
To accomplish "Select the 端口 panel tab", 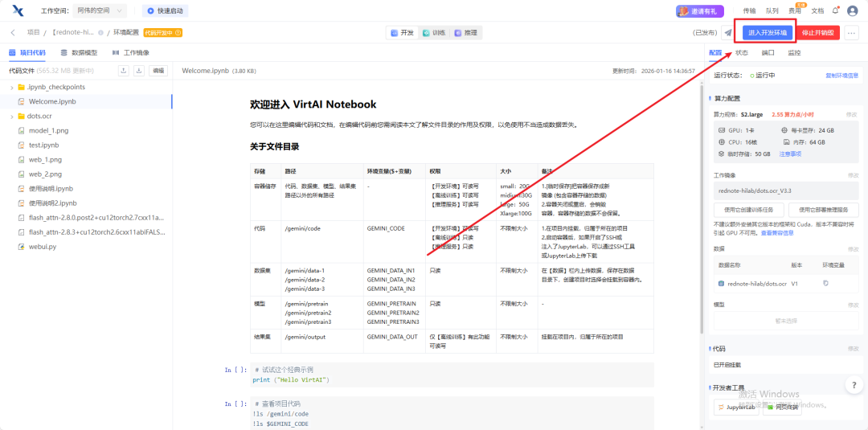I will [768, 52].
